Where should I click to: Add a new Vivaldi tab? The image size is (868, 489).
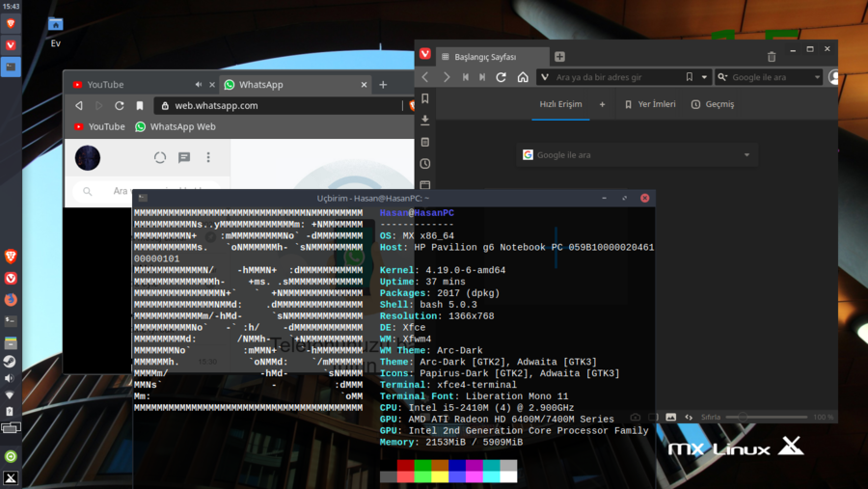pos(559,57)
